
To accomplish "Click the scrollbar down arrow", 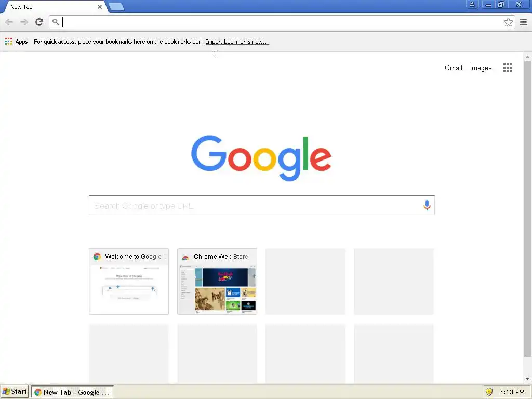I will [x=527, y=379].
